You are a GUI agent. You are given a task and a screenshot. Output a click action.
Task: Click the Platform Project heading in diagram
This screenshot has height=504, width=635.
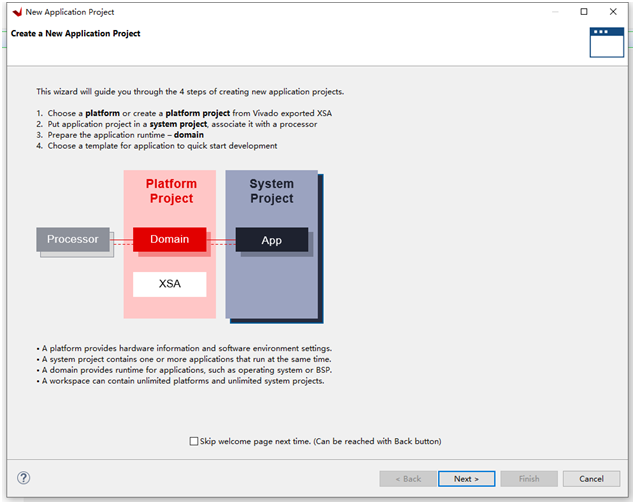click(x=171, y=191)
